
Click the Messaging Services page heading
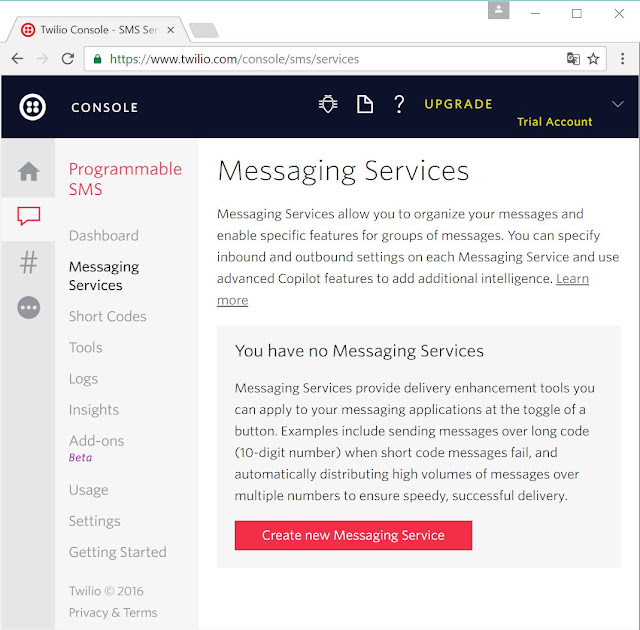click(x=343, y=171)
